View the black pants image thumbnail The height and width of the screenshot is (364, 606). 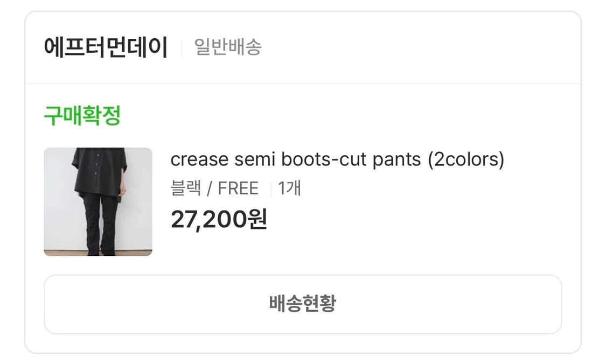97,202
